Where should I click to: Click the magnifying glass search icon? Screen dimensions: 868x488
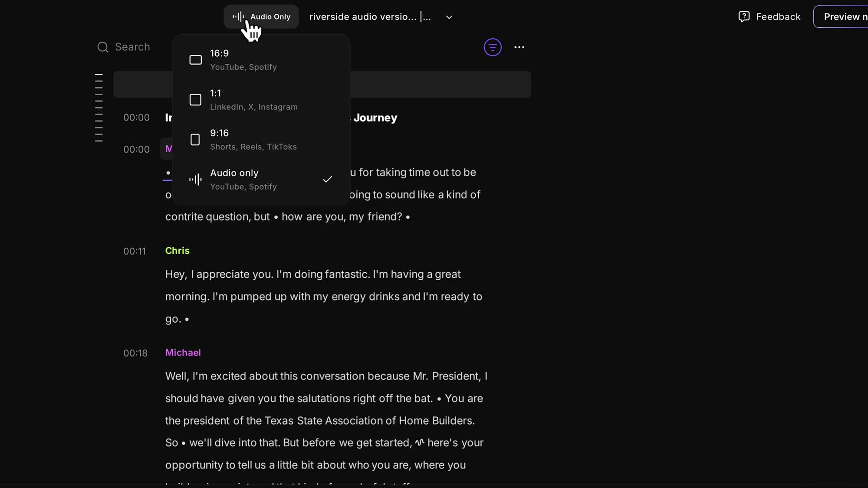[103, 47]
